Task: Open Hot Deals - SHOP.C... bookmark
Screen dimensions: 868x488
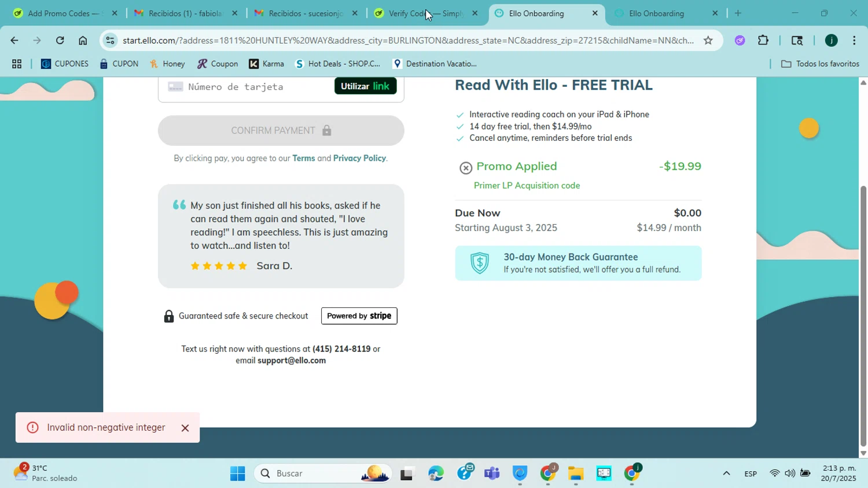Action: [x=338, y=64]
